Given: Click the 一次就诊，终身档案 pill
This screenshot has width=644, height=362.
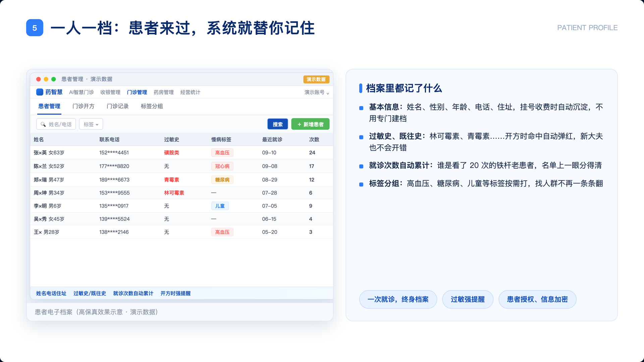Looking at the screenshot, I should click(398, 299).
